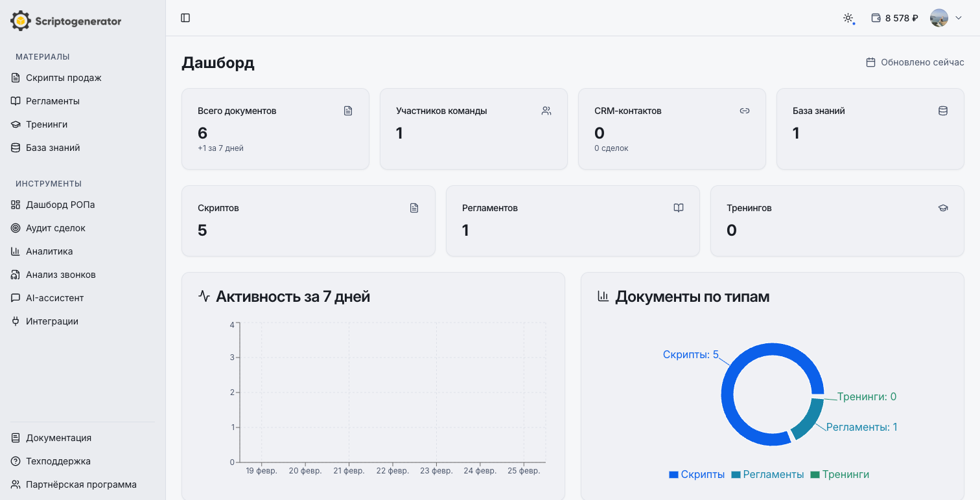
Task: Toggle the Скрипты blue legend swatch
Action: (673, 475)
